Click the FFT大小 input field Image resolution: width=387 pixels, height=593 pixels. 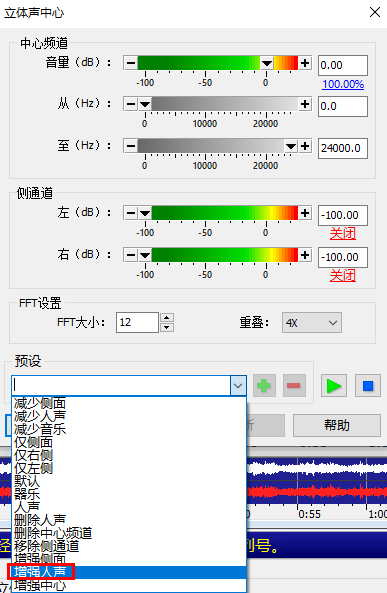tap(137, 323)
